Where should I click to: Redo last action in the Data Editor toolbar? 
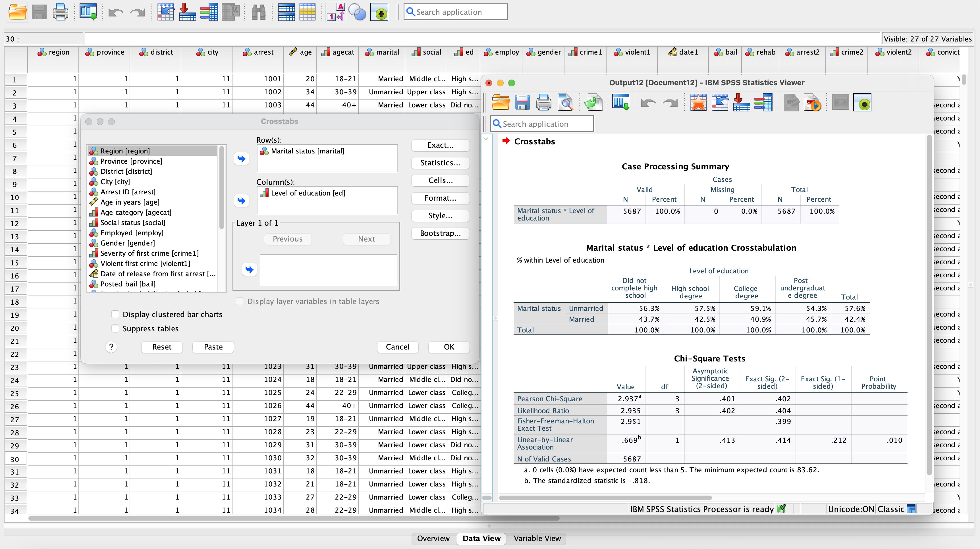click(137, 12)
